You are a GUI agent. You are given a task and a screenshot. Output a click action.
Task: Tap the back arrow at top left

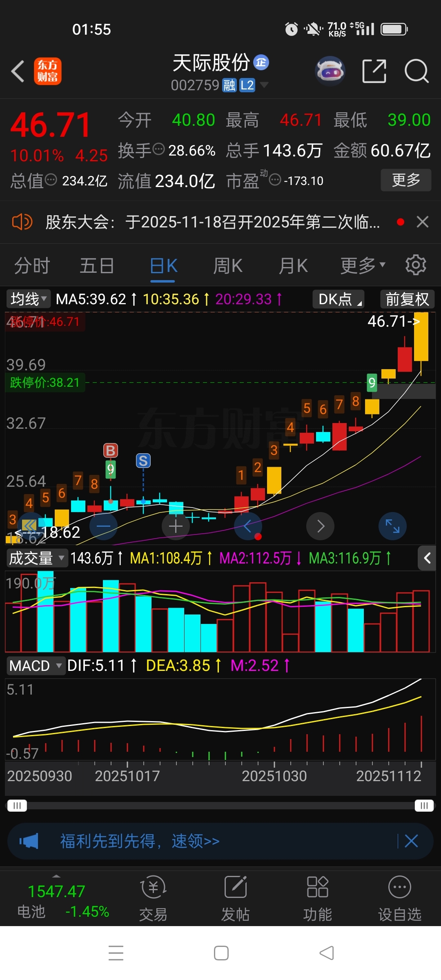18,71
